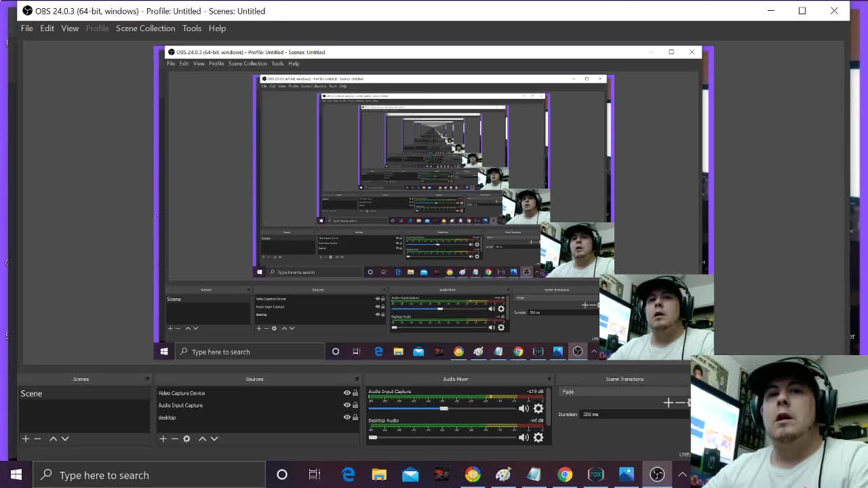
Task: Add a new scene with plus button
Action: tap(26, 439)
